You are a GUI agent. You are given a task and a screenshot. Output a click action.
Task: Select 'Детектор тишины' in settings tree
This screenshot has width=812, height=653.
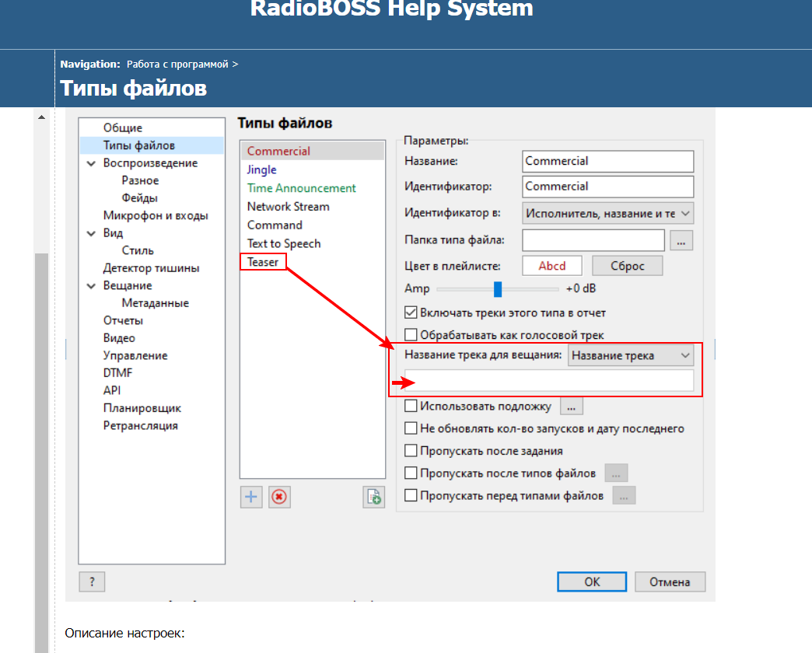[151, 268]
